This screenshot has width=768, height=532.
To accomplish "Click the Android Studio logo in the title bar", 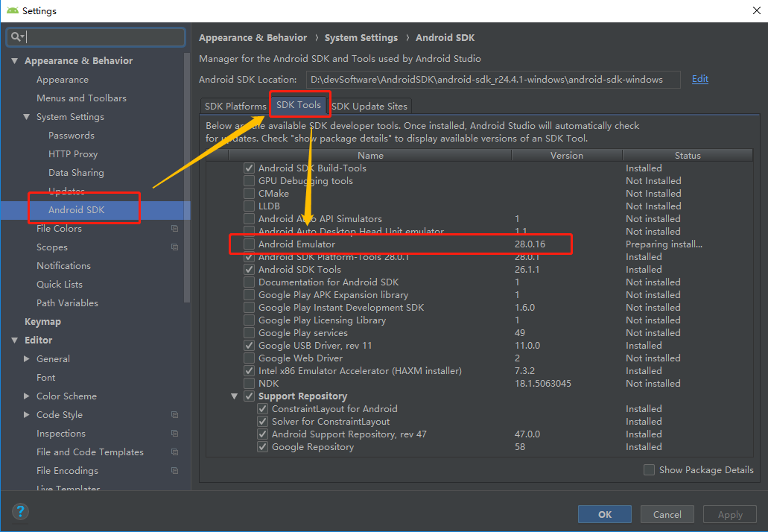I will [12, 10].
